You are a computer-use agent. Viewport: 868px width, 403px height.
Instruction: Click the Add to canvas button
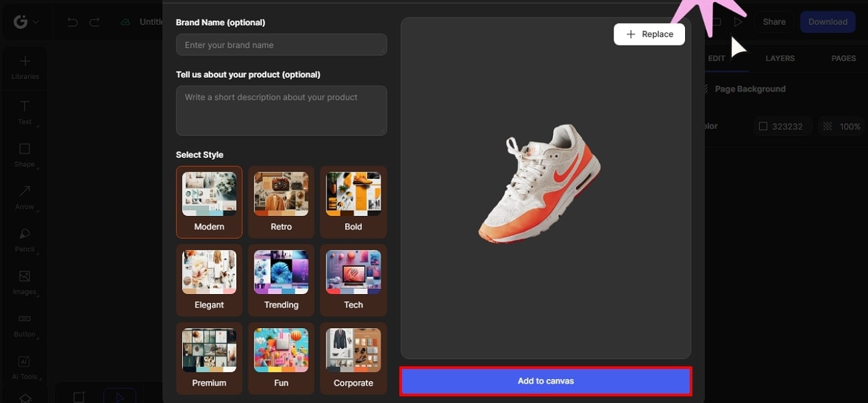tap(546, 381)
